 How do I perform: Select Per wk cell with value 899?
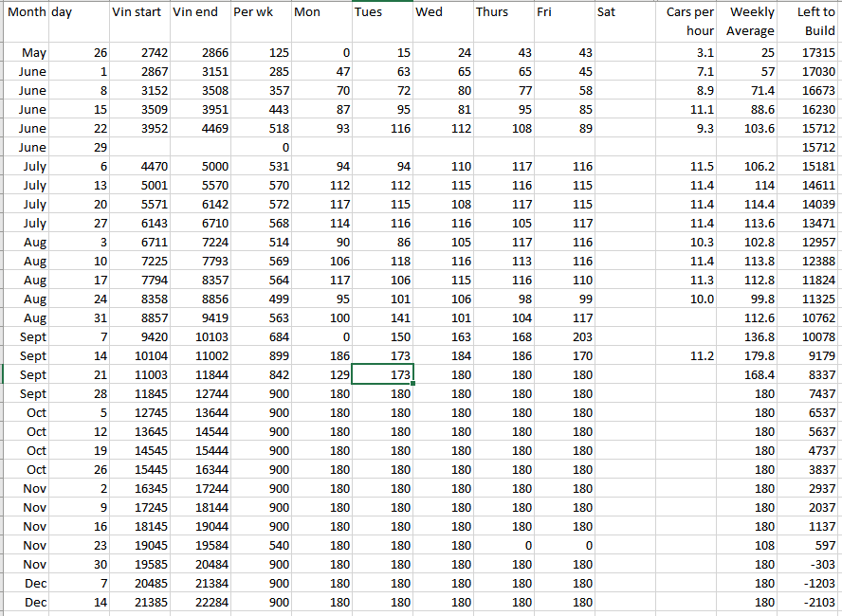261,356
